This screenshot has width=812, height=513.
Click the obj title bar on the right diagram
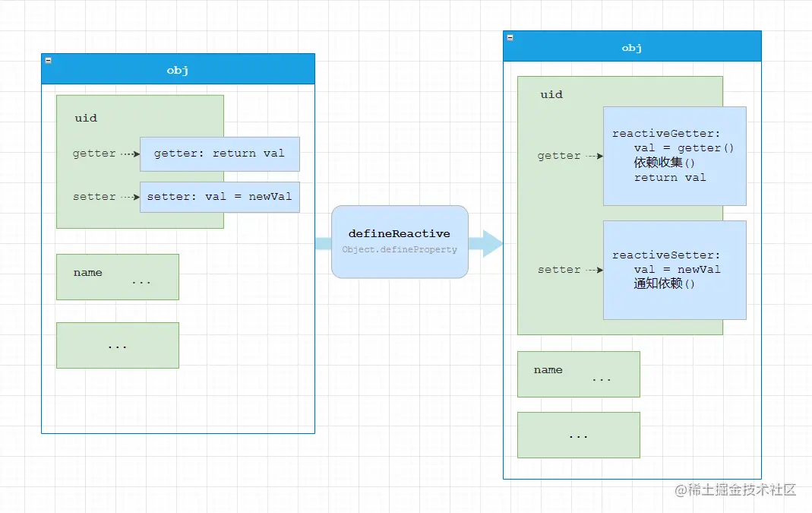(x=632, y=47)
